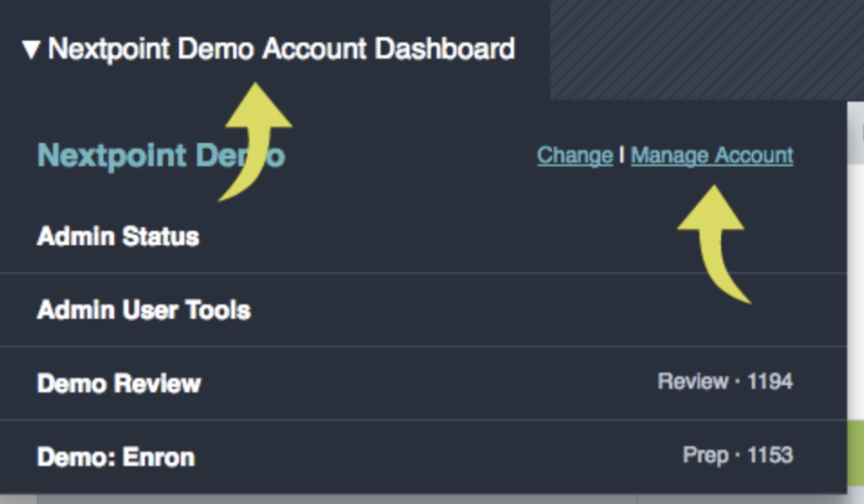Click the yellow arrow pointing at the dashboard title
Image resolution: width=864 pixels, height=504 pixels.
point(256,142)
